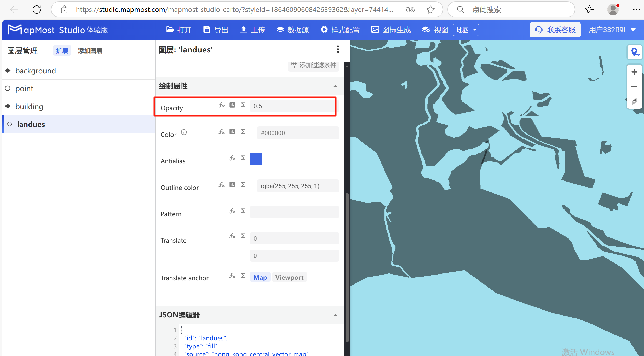Reset map bearing with the compass icon
This screenshot has width=644, height=356.
point(634,101)
